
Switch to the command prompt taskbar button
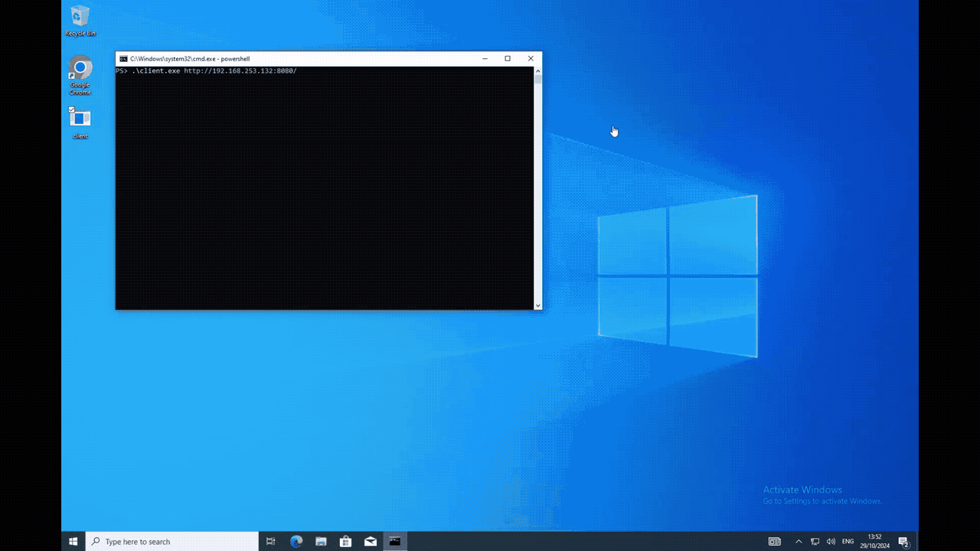395,541
